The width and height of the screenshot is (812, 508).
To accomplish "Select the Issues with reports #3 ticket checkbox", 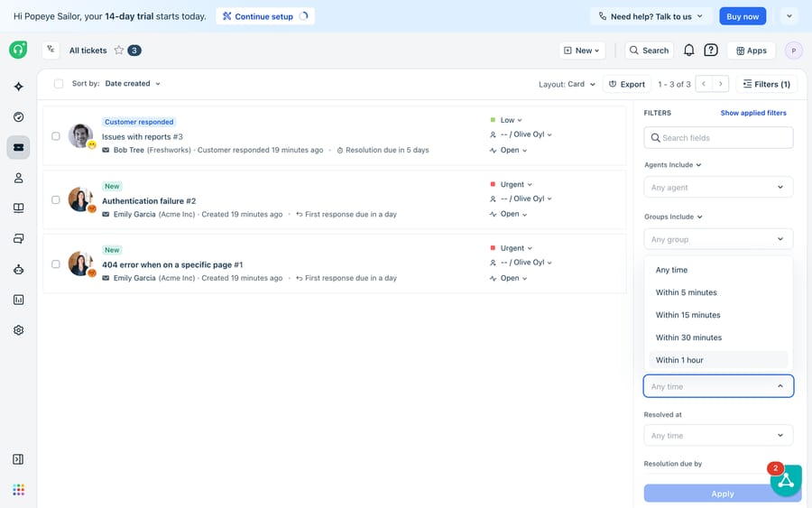I will point(56,136).
